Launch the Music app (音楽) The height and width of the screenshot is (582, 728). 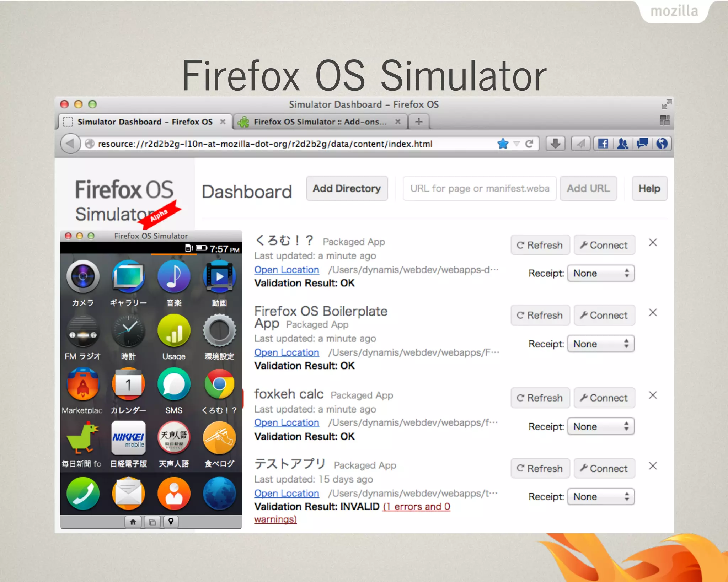click(174, 277)
